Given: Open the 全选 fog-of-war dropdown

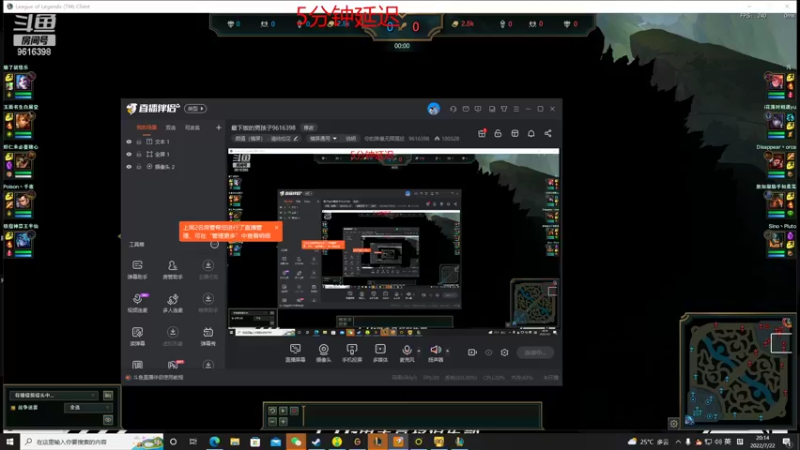Looking at the screenshot, I should pos(88,408).
